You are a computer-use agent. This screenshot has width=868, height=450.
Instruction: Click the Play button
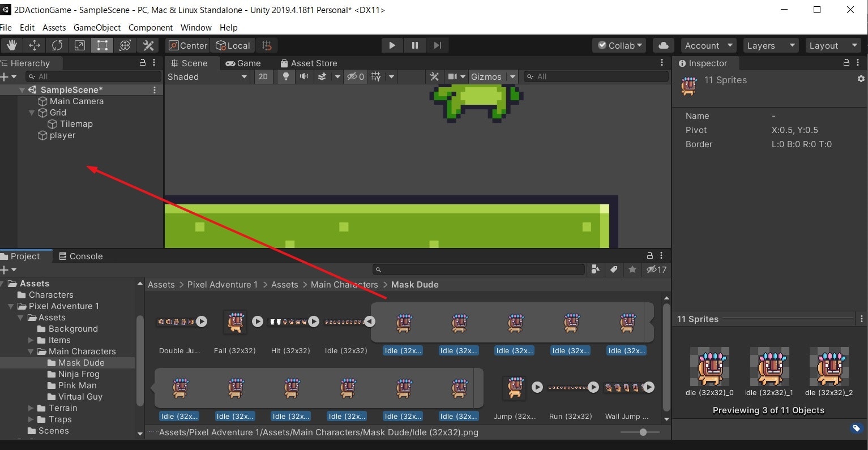point(392,45)
